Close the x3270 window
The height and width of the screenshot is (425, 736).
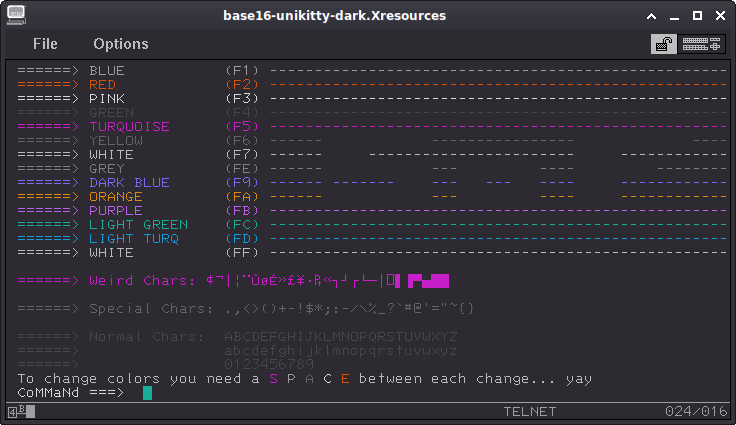[721, 16]
